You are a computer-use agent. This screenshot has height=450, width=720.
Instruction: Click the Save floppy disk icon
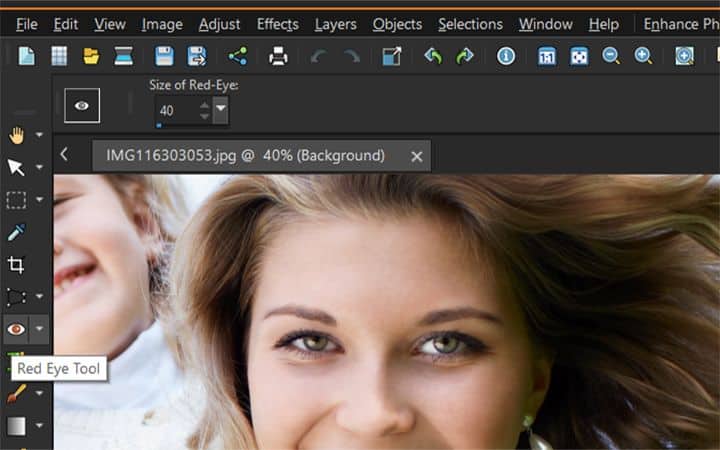[x=164, y=56]
